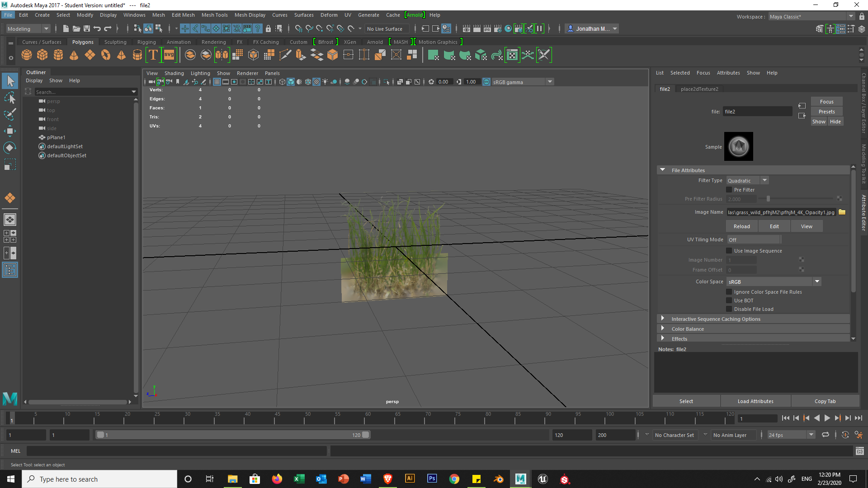Click folder icon to browse Image Name
The image size is (868, 488).
click(842, 212)
